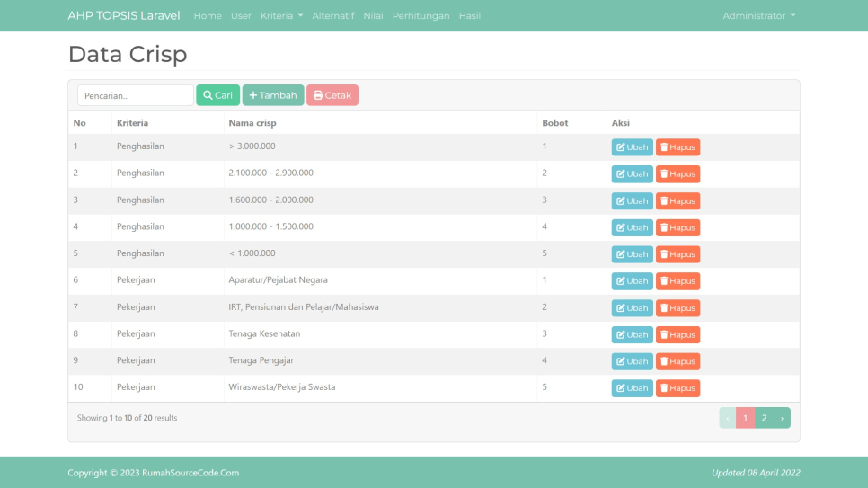Screen dimensions: 868x488
Task: Click the Nama crisp column header
Action: (x=252, y=123)
